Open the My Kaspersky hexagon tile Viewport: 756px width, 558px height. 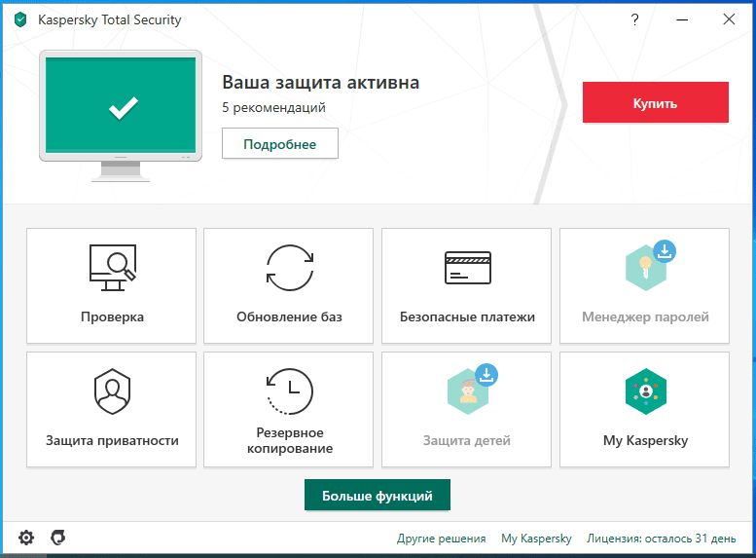coord(644,409)
